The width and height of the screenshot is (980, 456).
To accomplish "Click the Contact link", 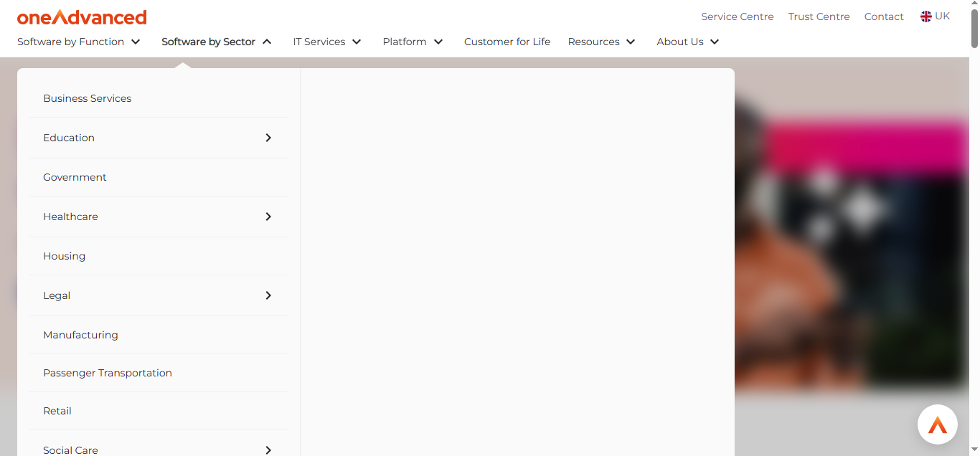I will pos(883,16).
